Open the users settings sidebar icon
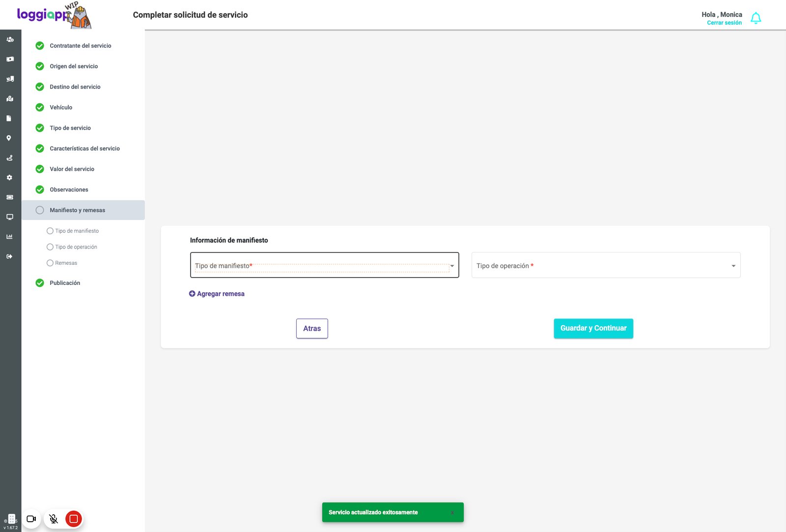The height and width of the screenshot is (532, 786). pyautogui.click(x=10, y=39)
